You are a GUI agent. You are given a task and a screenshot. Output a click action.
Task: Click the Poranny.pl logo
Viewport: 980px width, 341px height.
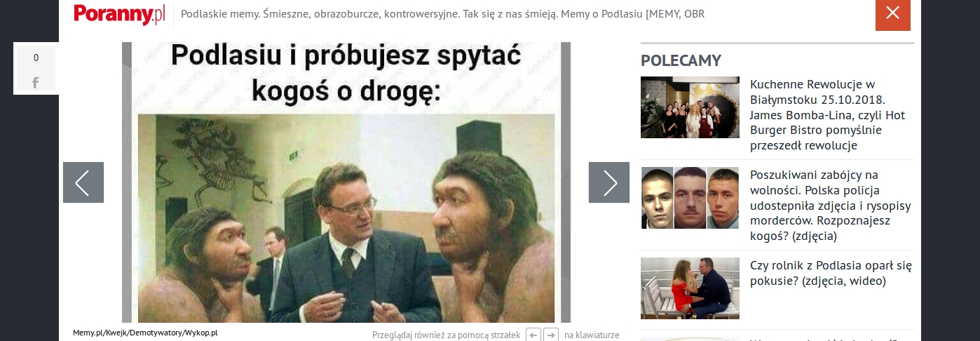tap(118, 14)
